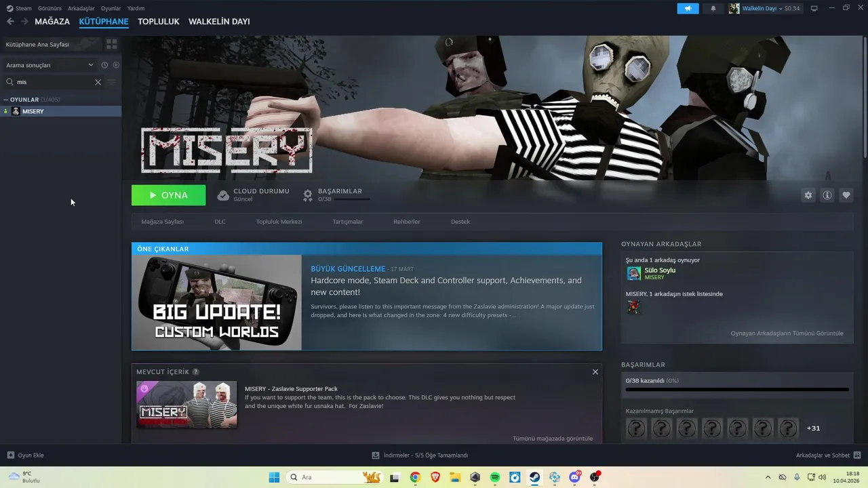
Task: Open the Oyunlar menu
Action: 111,8
